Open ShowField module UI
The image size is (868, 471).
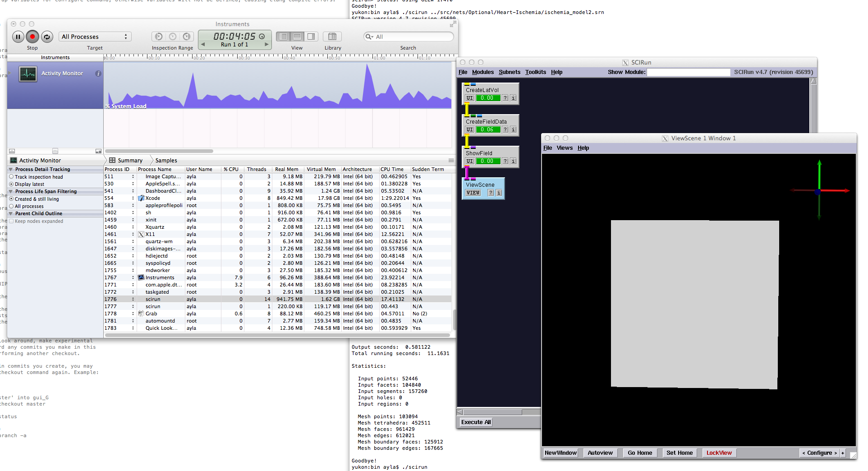(470, 161)
